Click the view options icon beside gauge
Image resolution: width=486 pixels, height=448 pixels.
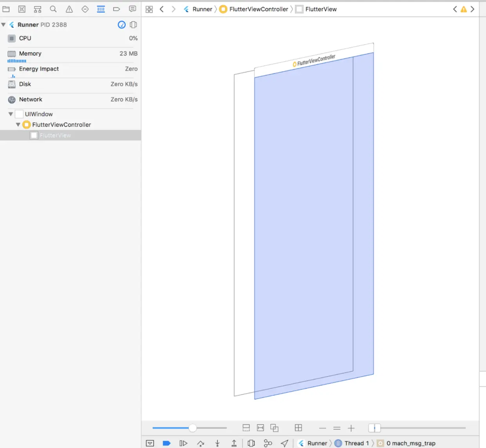(133, 25)
